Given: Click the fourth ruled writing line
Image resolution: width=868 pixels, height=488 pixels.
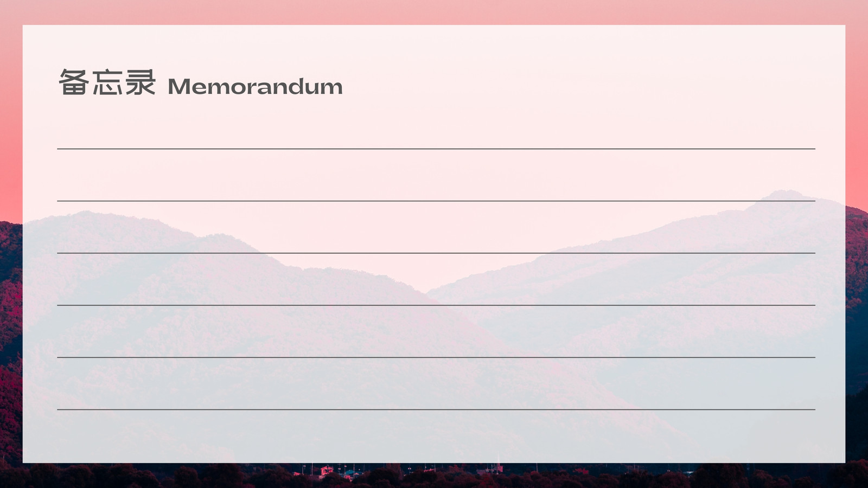Looking at the screenshot, I should [436, 305].
